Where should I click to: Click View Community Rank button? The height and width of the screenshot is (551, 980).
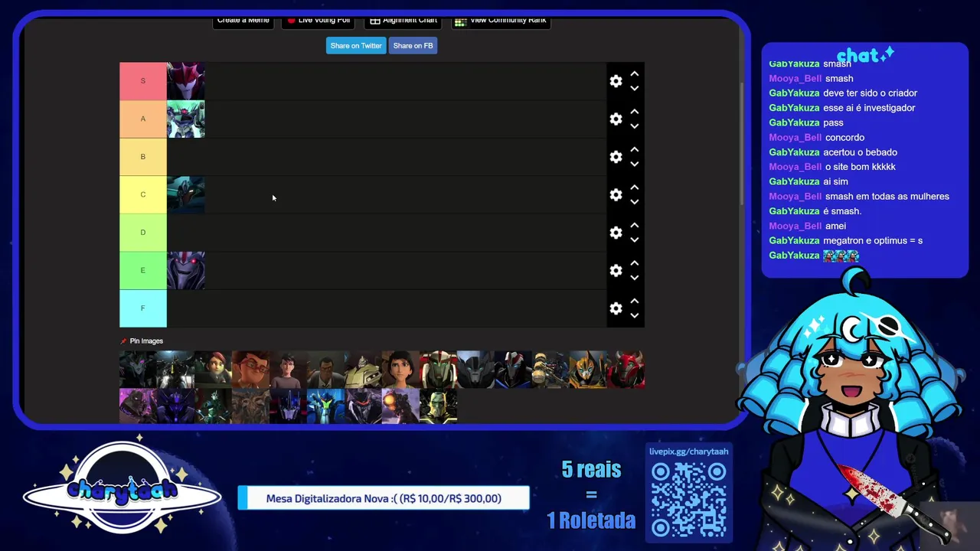tap(500, 21)
